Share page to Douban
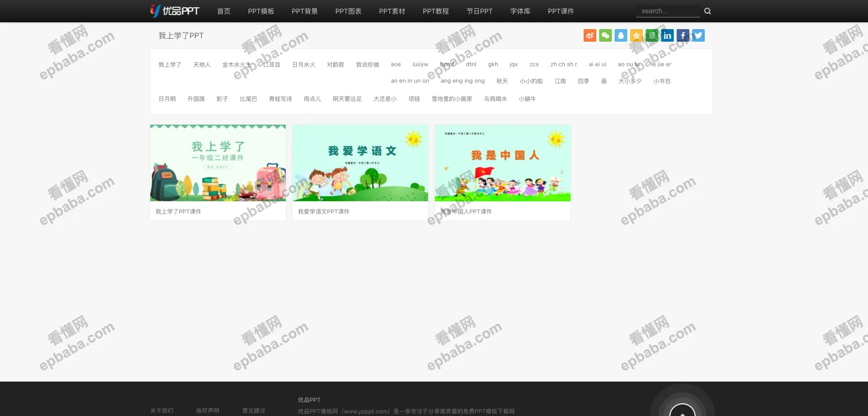 (651, 35)
